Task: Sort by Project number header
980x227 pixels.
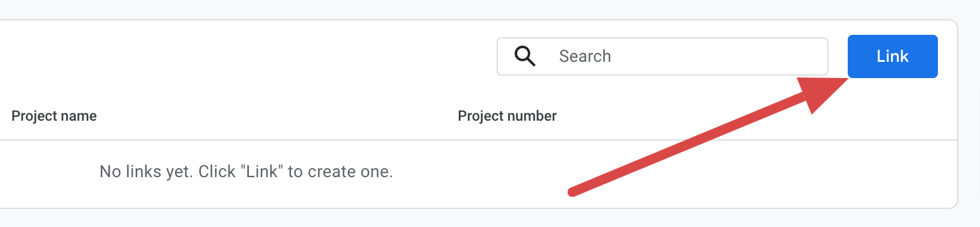Action: 507,116
